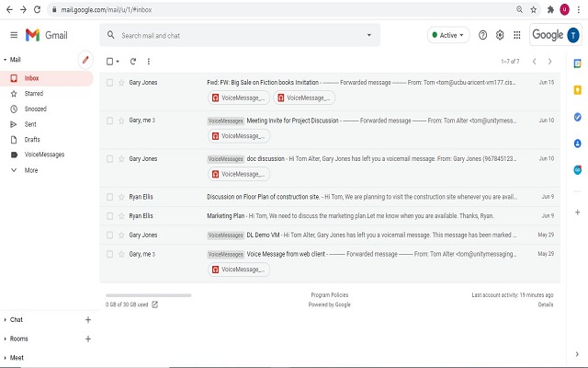Click the browser address bar URL

(107, 10)
